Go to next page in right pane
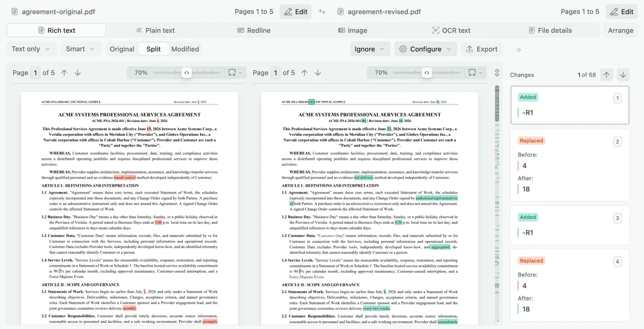644x329 pixels. (x=318, y=73)
